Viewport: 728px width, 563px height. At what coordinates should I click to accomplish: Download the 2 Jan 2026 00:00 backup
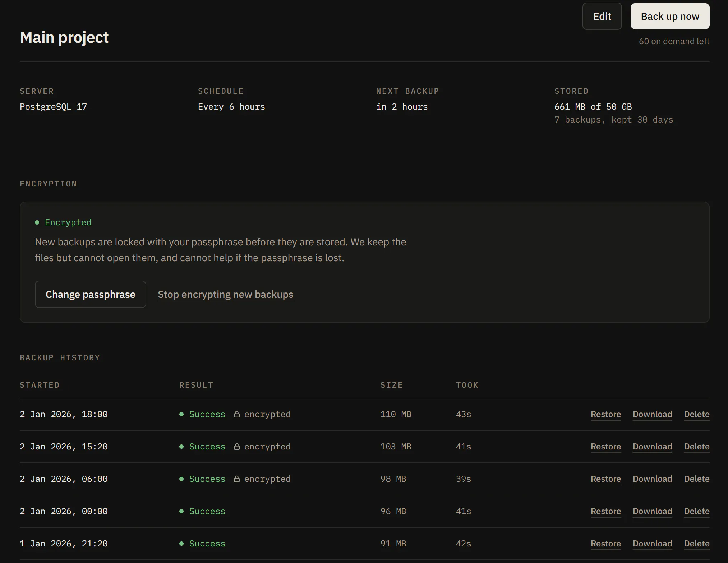click(652, 511)
